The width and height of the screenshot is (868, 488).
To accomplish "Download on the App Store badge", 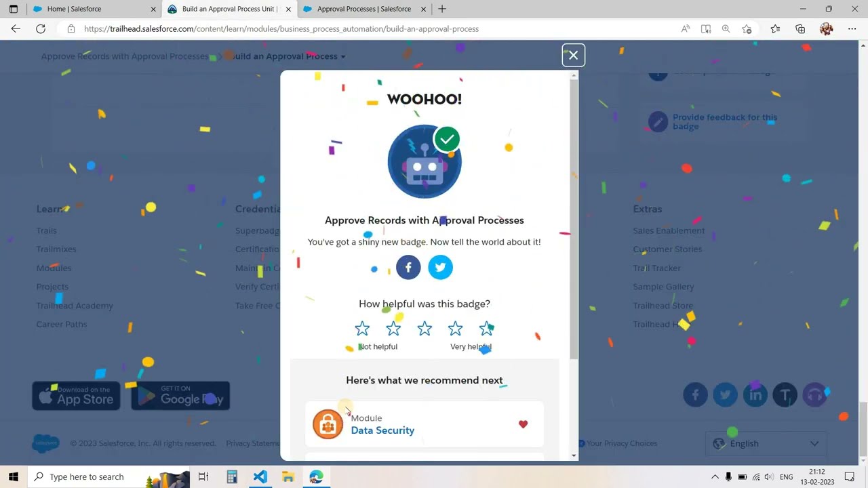I will 76,396.
